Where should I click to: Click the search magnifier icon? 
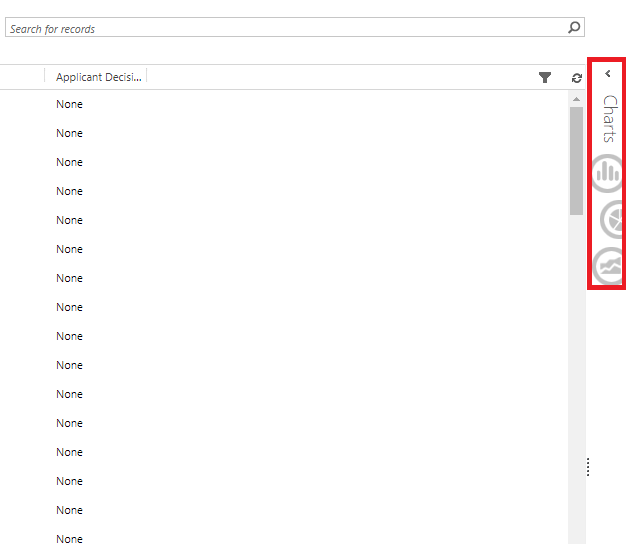(x=574, y=28)
